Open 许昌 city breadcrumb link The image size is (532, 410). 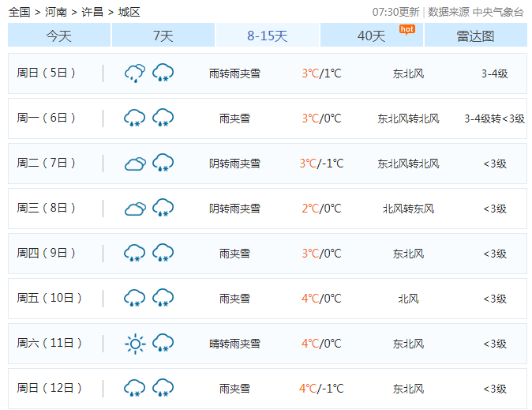[x=92, y=12]
